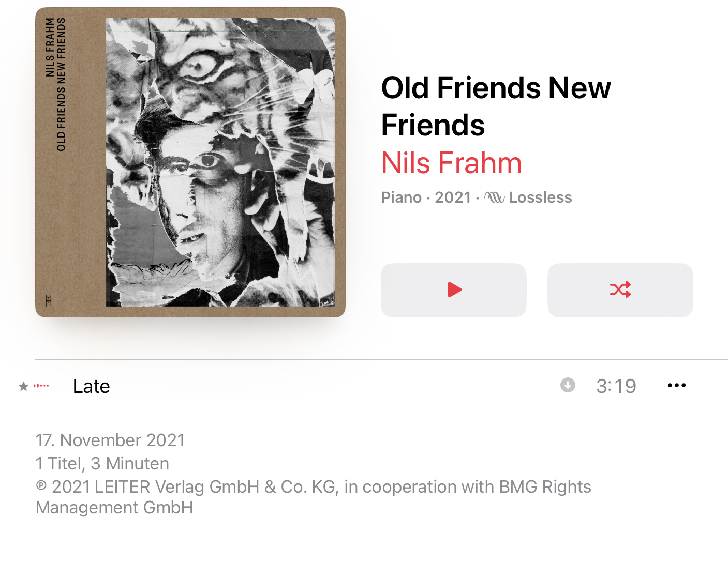
Task: Download the track Late
Action: (x=568, y=385)
